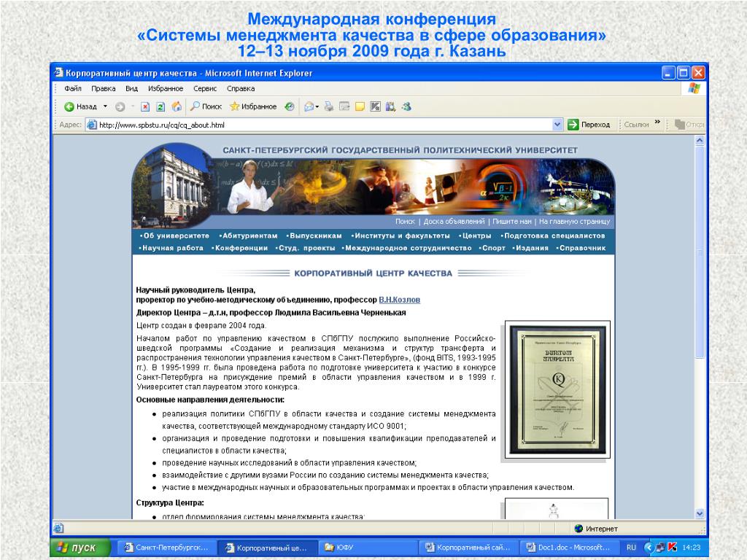Click the Edit page icon after the printer
The image size is (747, 560).
click(x=344, y=106)
